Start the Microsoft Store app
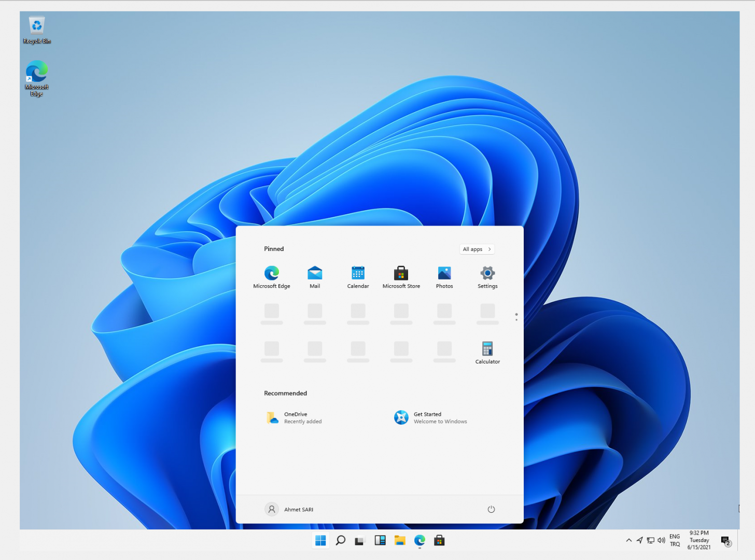 401,277
